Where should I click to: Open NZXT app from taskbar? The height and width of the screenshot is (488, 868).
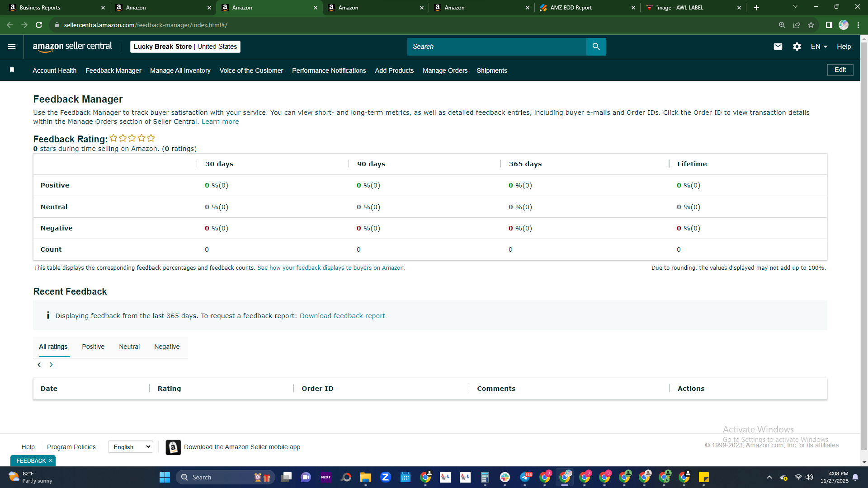coord(326,477)
